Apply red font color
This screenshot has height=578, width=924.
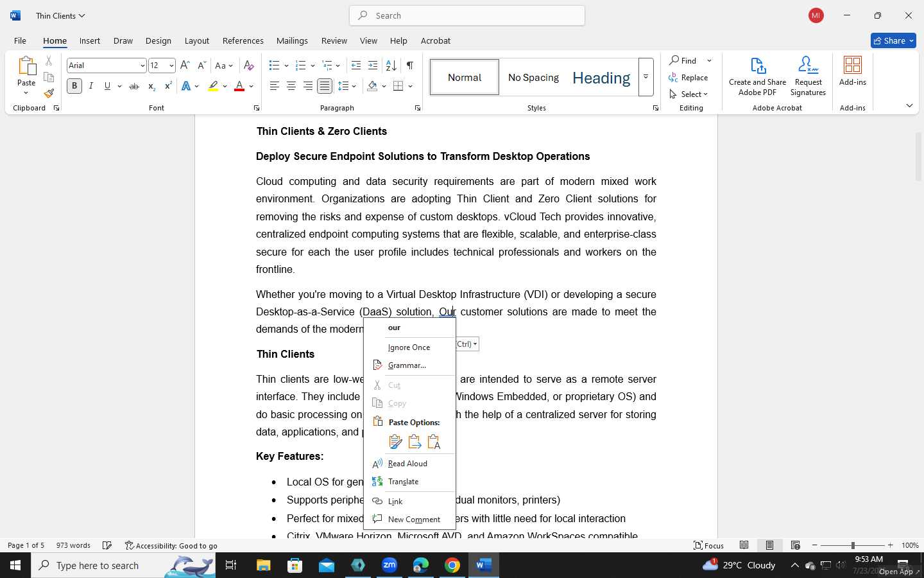click(239, 86)
